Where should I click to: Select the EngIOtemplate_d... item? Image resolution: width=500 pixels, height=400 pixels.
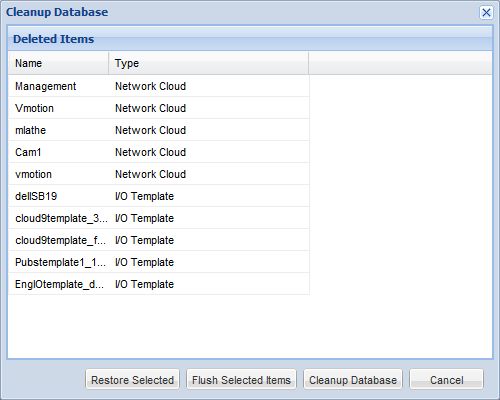(x=159, y=284)
